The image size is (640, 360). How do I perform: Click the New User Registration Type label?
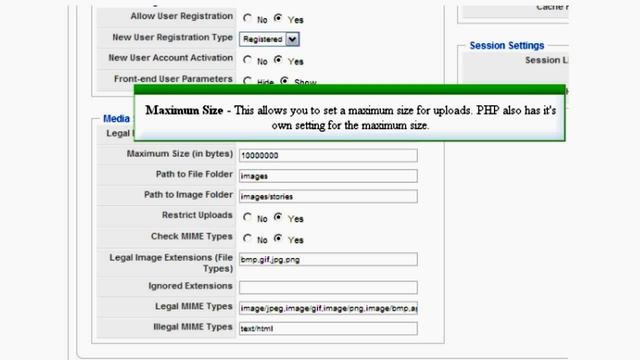[172, 38]
